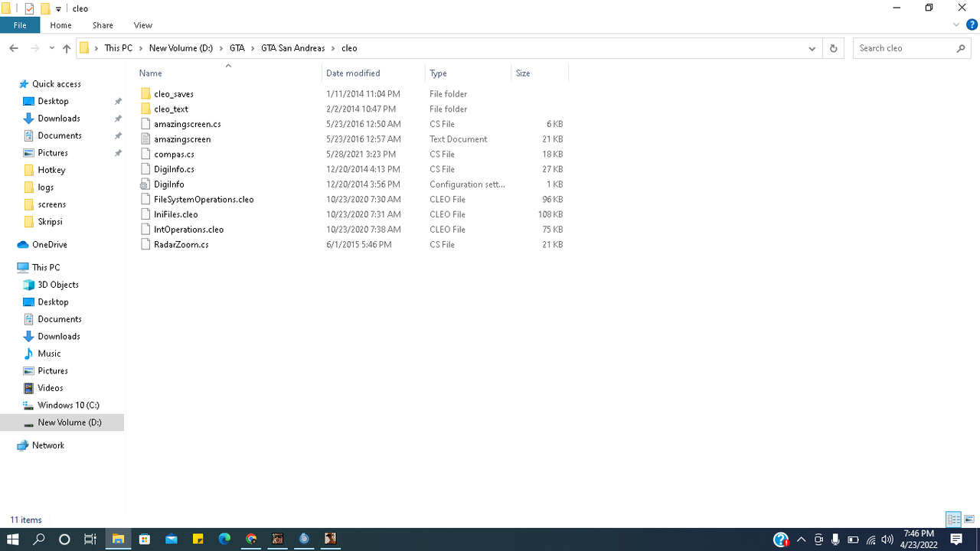Open the volume control in system tray

(887, 540)
